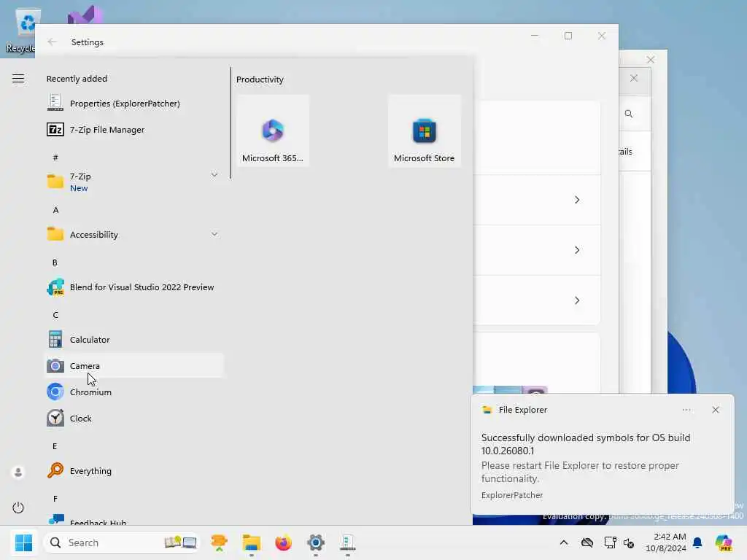
Task: Open the Start menu hamburger navigation
Action: tap(18, 79)
